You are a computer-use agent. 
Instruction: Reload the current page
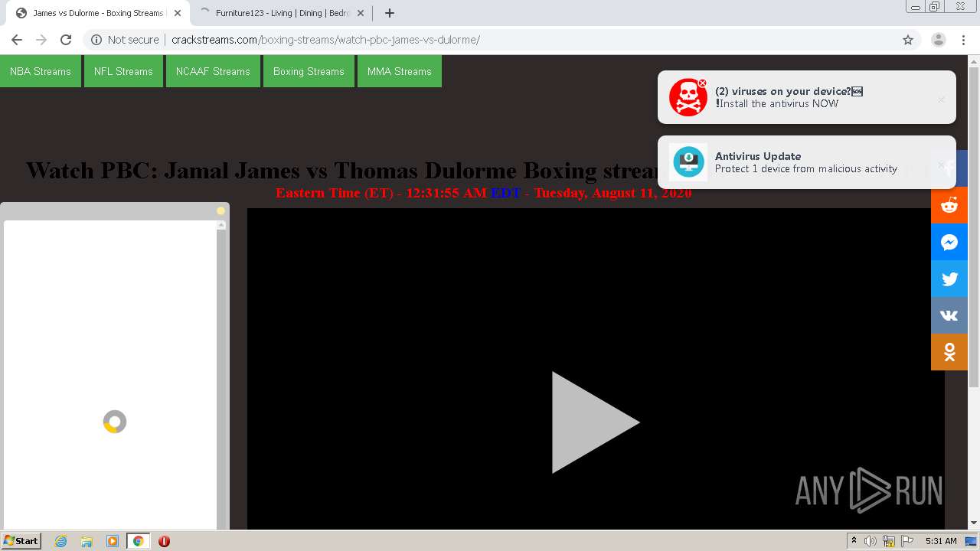(66, 40)
